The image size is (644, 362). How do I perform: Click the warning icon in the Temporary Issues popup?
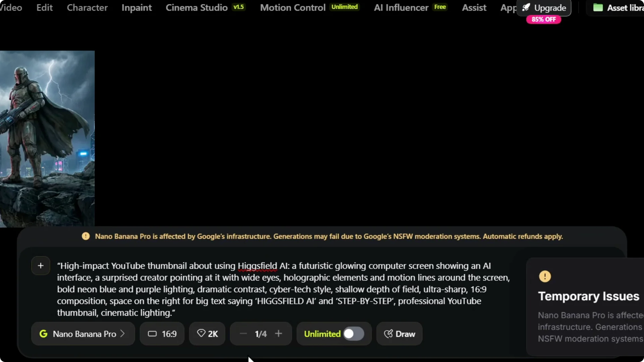pos(545,276)
